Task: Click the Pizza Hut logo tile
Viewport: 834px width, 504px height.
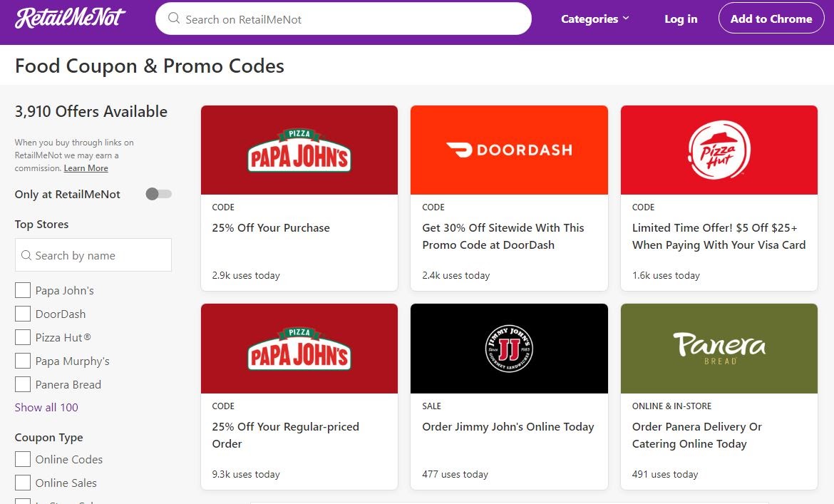Action: click(x=718, y=150)
